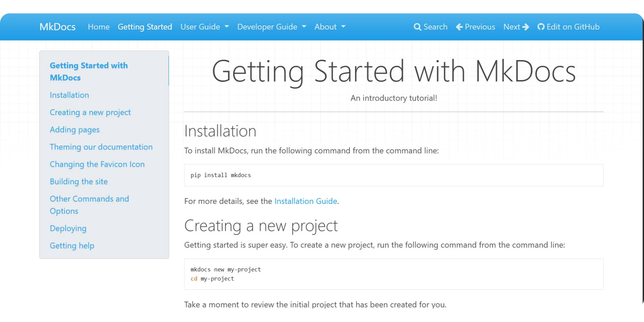Select Deploying from the sidebar

coord(68,228)
